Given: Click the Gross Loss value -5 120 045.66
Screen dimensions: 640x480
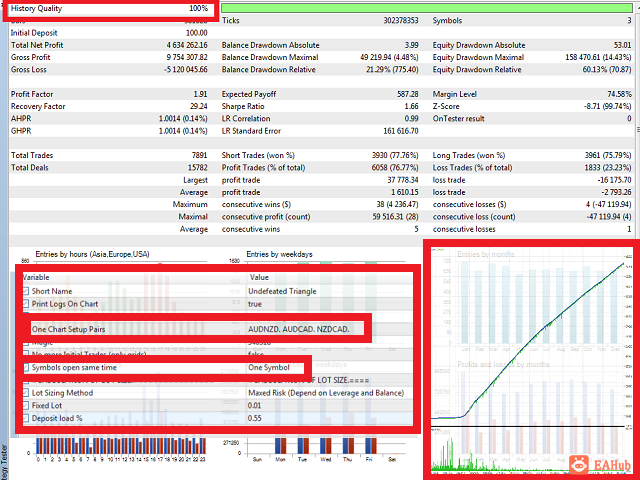Looking at the screenshot, I should click(186, 69).
